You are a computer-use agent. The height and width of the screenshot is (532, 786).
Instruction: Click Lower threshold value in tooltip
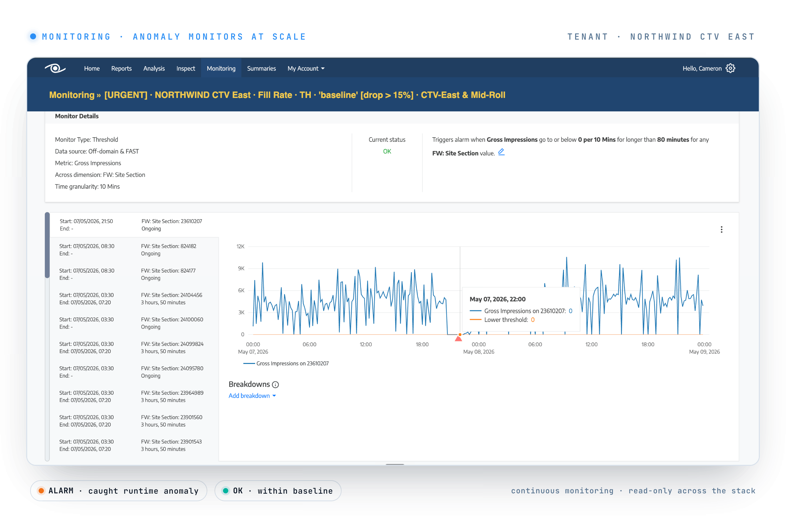(x=533, y=320)
